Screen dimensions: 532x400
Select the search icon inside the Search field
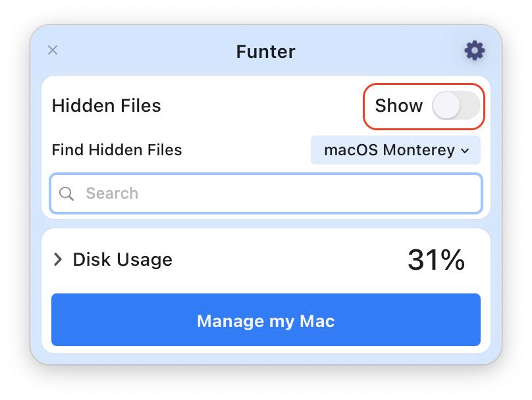(x=66, y=193)
